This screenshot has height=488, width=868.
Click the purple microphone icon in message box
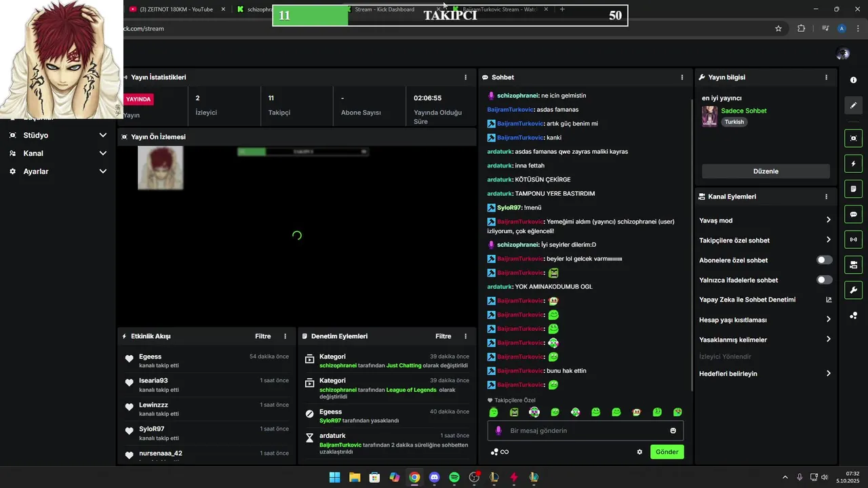pos(498,430)
